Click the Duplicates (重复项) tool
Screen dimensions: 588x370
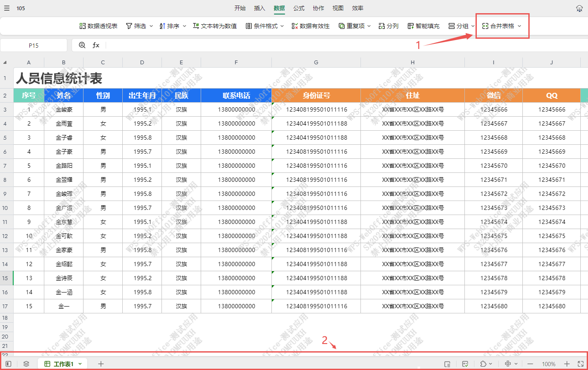tap(352, 26)
